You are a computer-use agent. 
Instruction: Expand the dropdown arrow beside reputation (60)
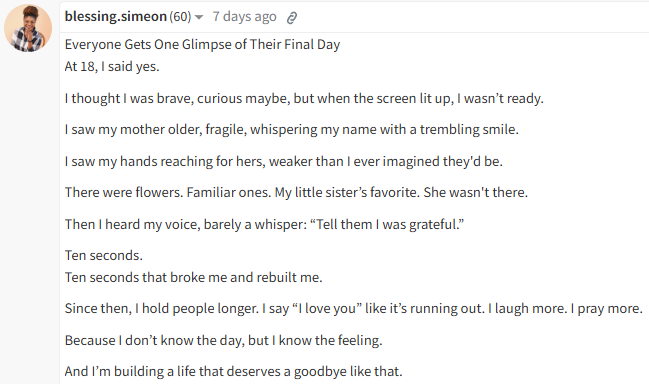(x=199, y=17)
